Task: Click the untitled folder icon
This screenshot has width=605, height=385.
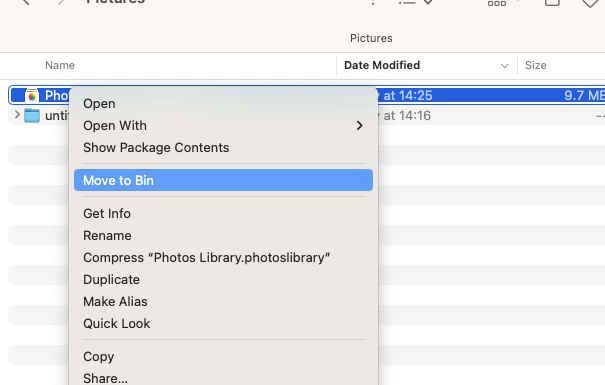Action: point(32,115)
